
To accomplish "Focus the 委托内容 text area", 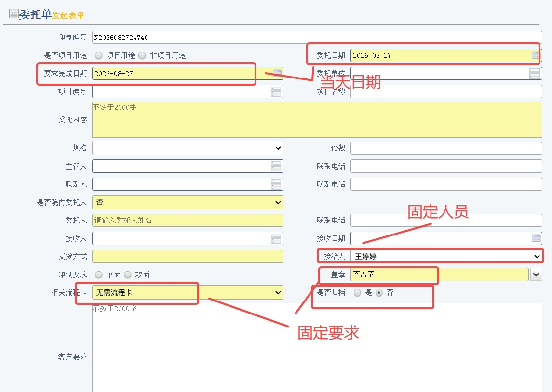I will click(317, 119).
